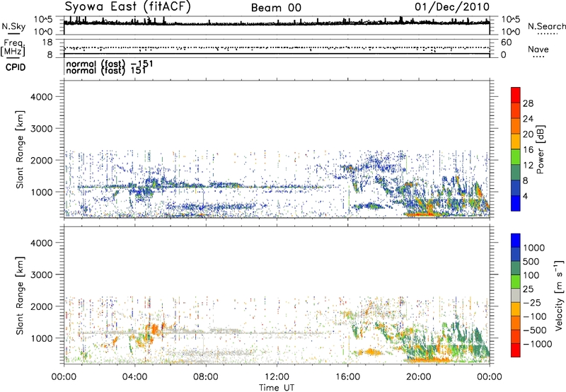Click the 'Velocity [m s⁻¹]' color bar title
Image resolution: width=566 pixels, height=392 pixels.
pos(559,295)
